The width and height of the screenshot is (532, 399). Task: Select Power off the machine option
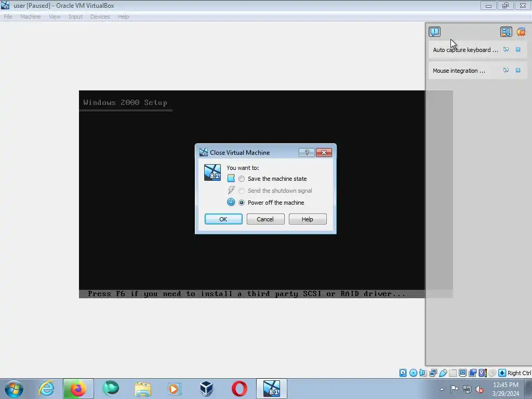pyautogui.click(x=271, y=203)
